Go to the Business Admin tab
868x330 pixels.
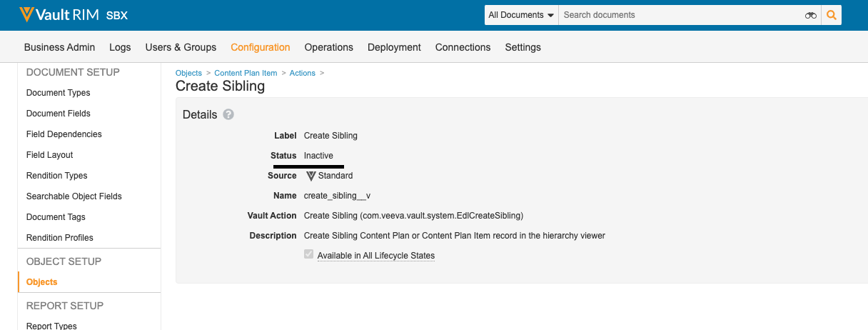coord(59,47)
